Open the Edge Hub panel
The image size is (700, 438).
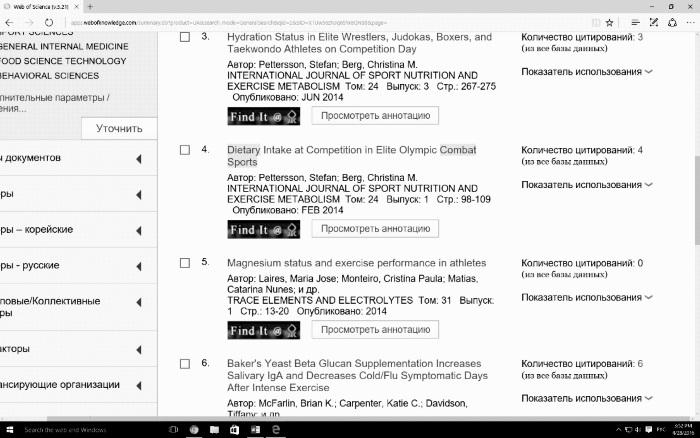pos(635,22)
